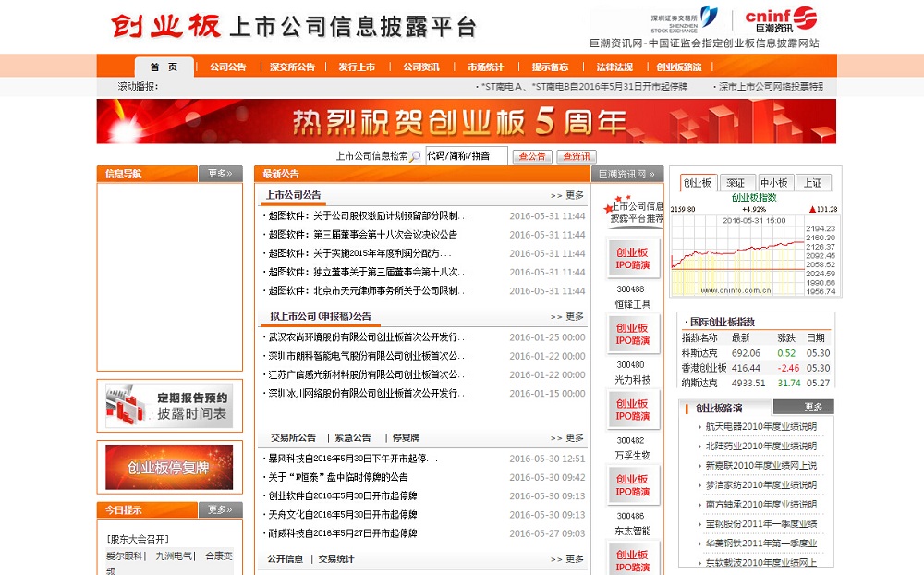Image resolution: width=924 pixels, height=575 pixels.
Task: Select the 交易所公告 tab
Action: pos(294,437)
